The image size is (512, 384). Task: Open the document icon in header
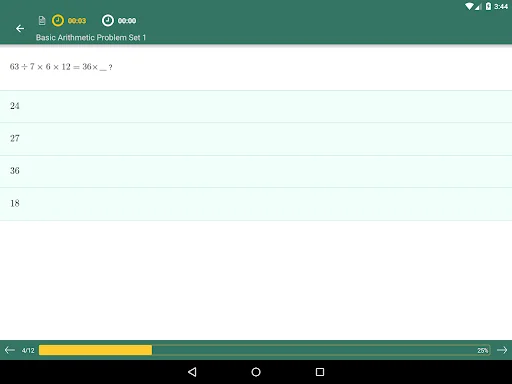[42, 21]
